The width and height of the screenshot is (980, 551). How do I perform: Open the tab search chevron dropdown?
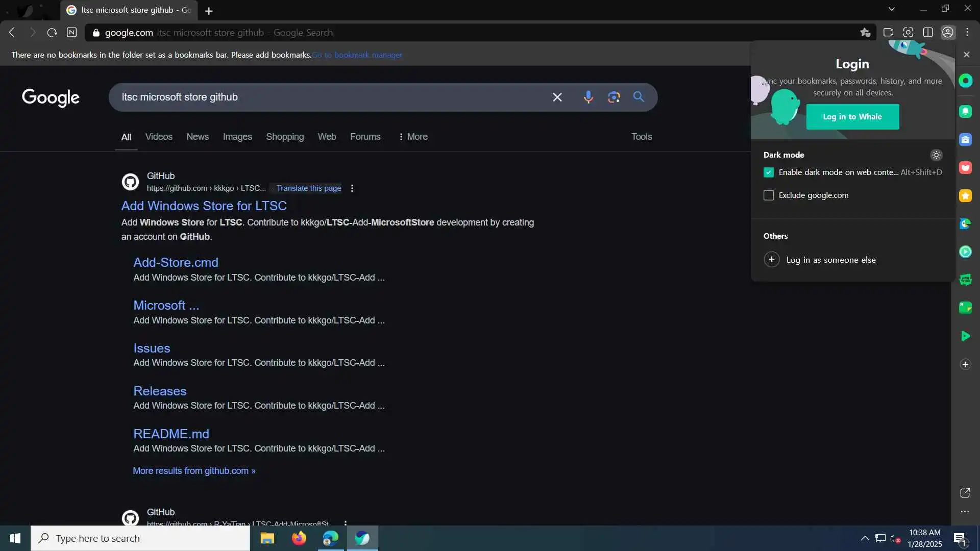pyautogui.click(x=892, y=9)
